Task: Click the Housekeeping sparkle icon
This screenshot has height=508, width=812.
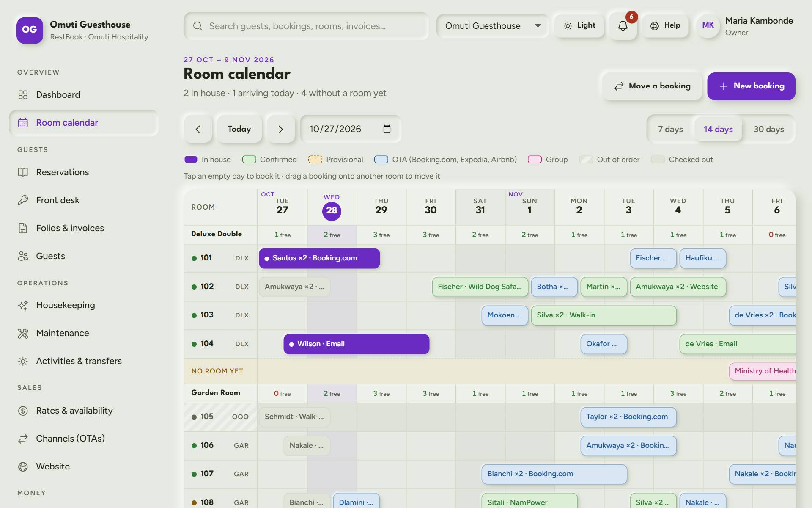Action: pos(23,305)
